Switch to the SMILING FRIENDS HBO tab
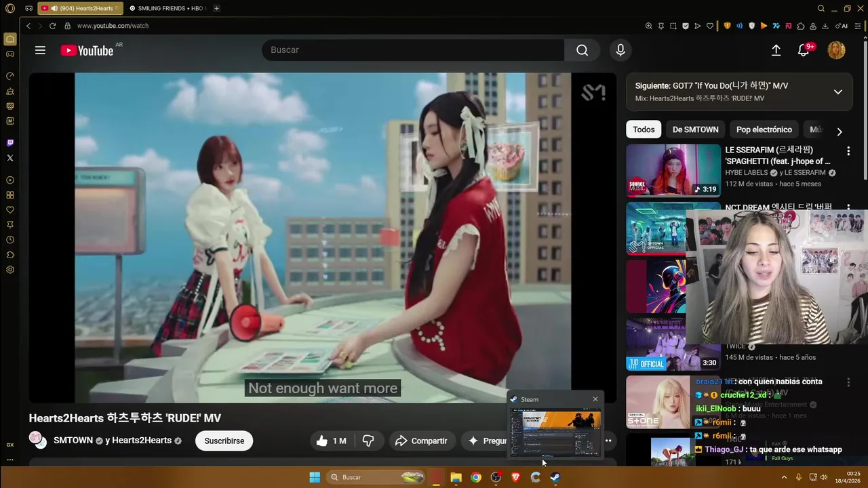The width and height of the screenshot is (868, 488). pyautogui.click(x=166, y=8)
